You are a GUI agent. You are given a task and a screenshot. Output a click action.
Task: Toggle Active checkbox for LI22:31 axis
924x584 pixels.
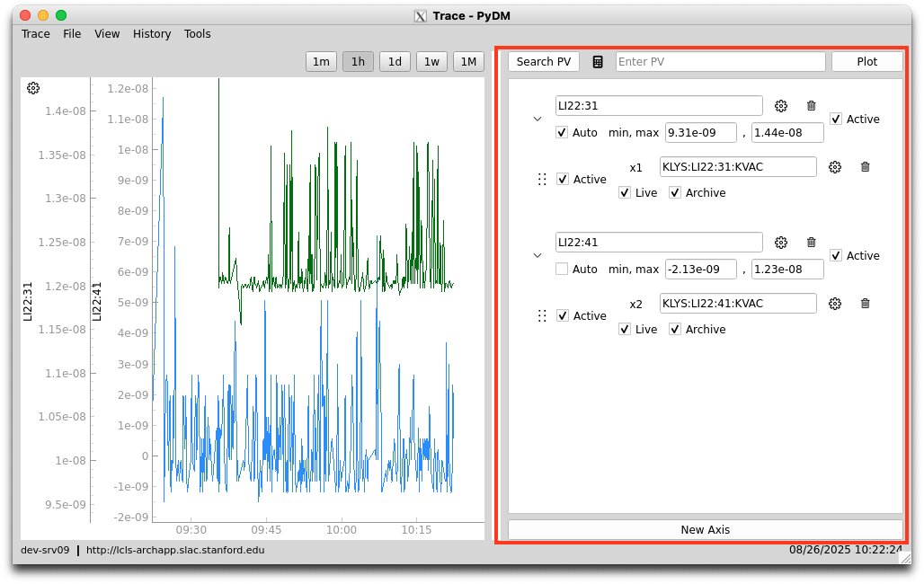click(836, 119)
